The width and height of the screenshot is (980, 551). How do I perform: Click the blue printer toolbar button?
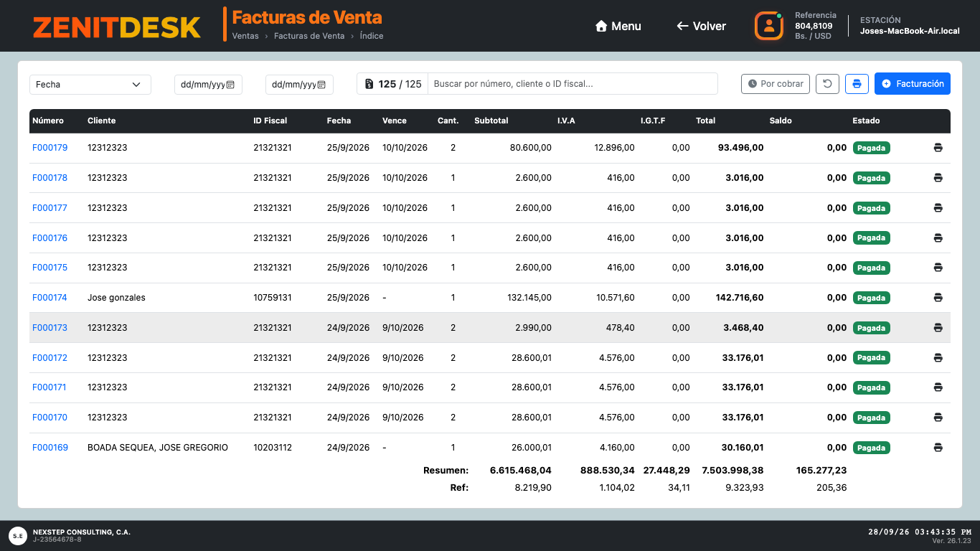coord(857,84)
